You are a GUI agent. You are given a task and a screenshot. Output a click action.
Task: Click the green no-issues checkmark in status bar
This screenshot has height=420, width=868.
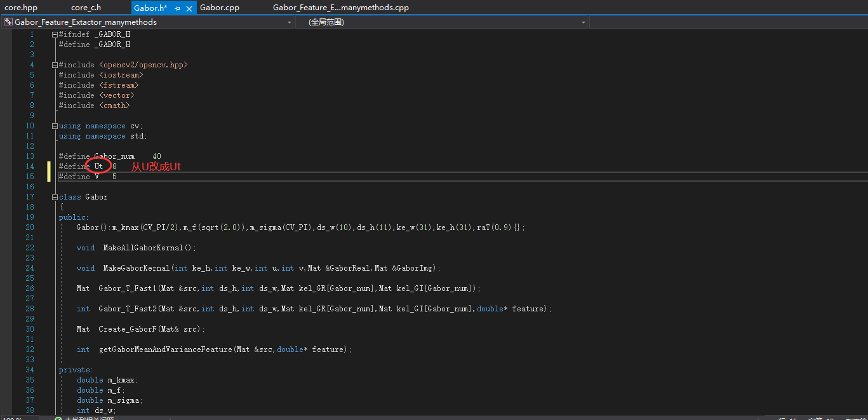pyautogui.click(x=59, y=418)
